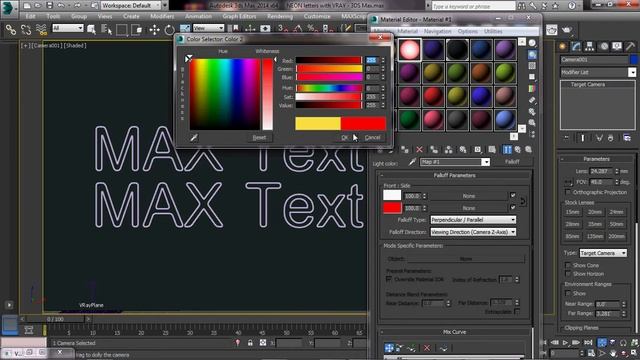The image size is (640, 360).
Task: Click the Play Animation button
Action: pyautogui.click(x=565, y=342)
